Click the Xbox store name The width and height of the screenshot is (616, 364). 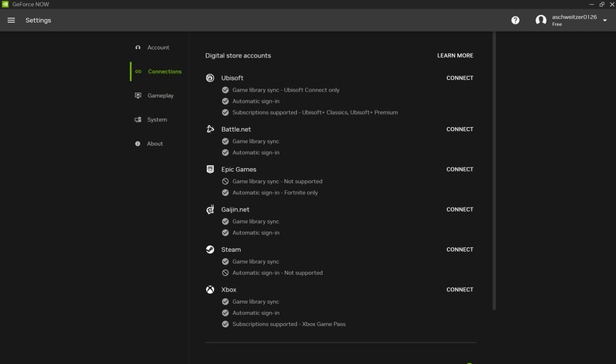tap(229, 290)
